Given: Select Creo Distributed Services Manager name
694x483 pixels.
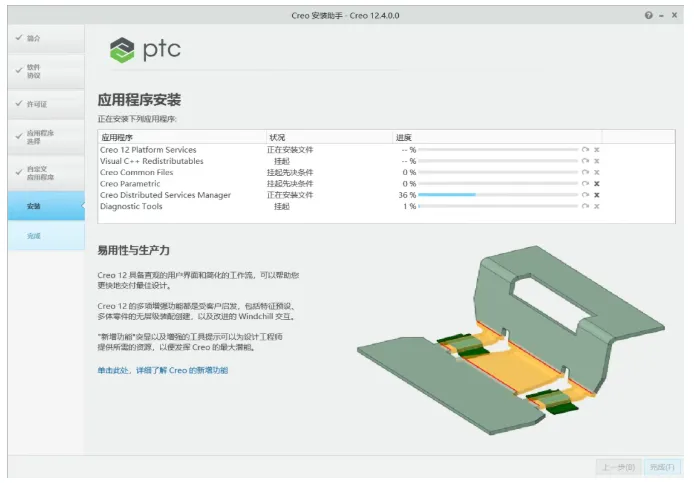Looking at the screenshot, I should pyautogui.click(x=166, y=195).
